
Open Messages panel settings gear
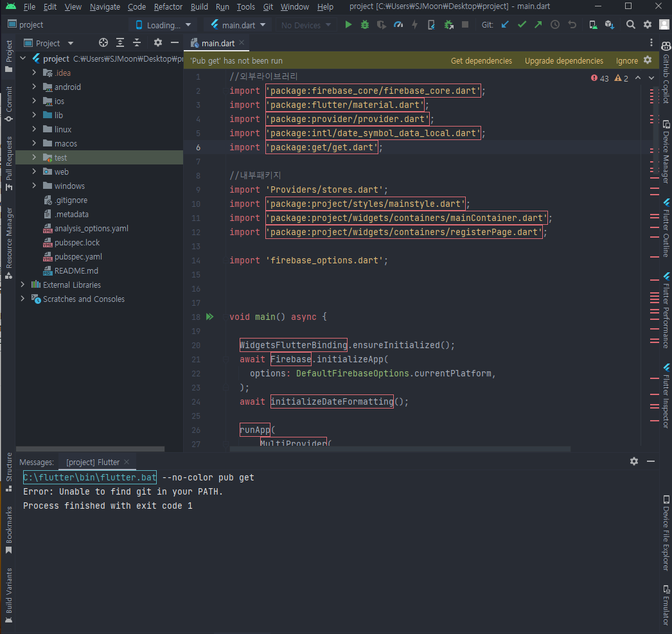pos(634,461)
